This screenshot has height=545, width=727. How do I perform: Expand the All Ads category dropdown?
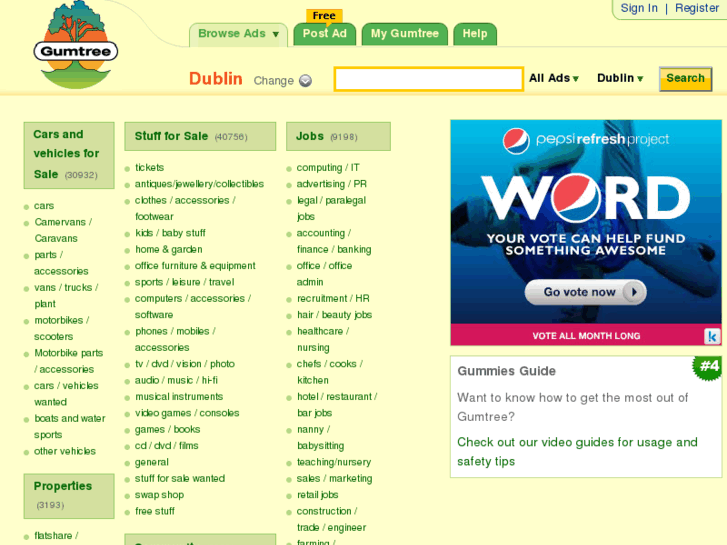pos(554,78)
